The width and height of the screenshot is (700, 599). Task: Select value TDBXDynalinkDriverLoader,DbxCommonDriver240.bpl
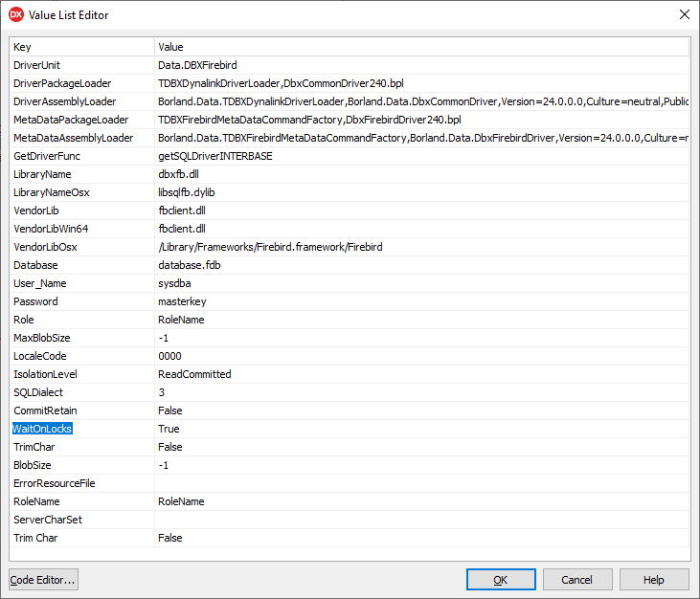(x=422, y=83)
